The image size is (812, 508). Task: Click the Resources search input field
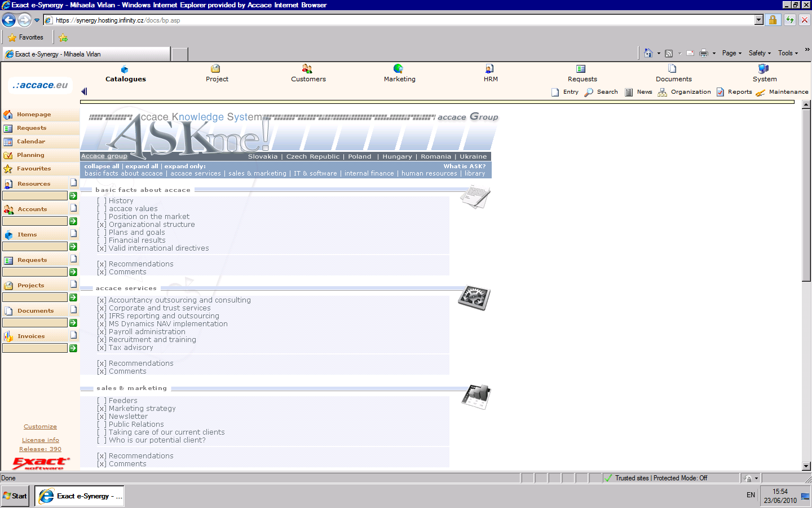[35, 196]
